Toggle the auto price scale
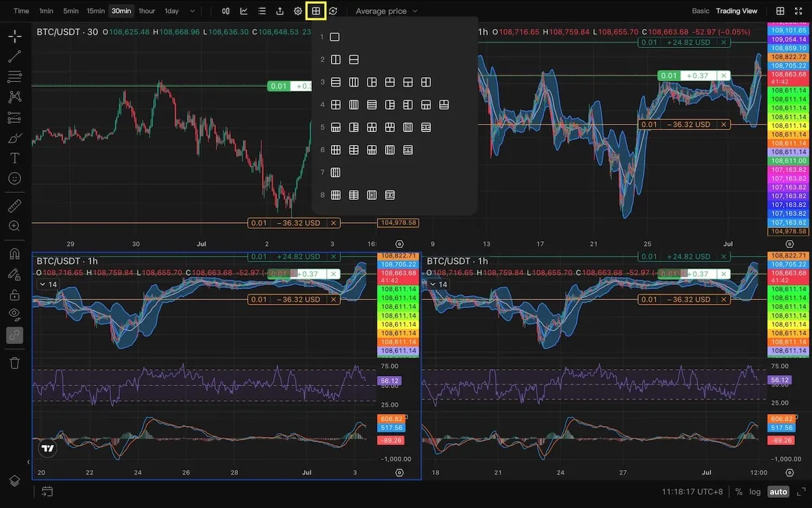812x508 pixels. tap(779, 492)
